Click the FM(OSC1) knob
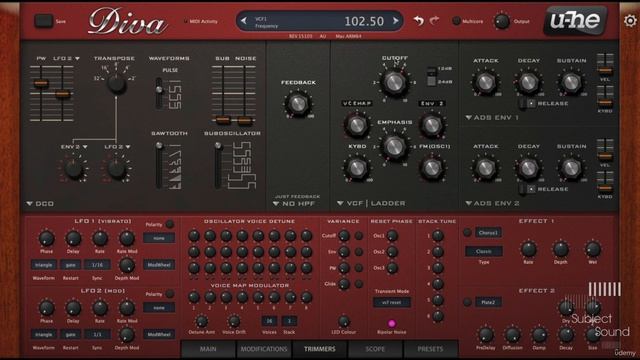This screenshot has height=360, width=640. [x=432, y=167]
